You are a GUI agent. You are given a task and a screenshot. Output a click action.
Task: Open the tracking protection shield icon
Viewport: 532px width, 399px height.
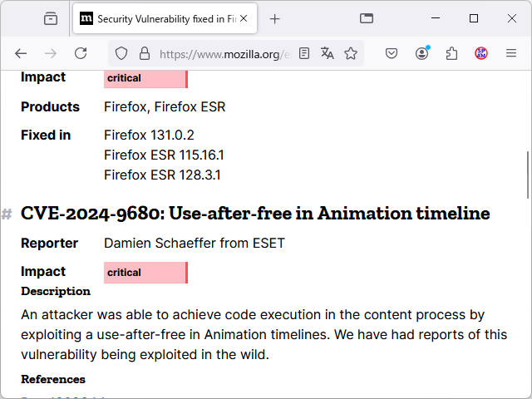[x=121, y=53]
